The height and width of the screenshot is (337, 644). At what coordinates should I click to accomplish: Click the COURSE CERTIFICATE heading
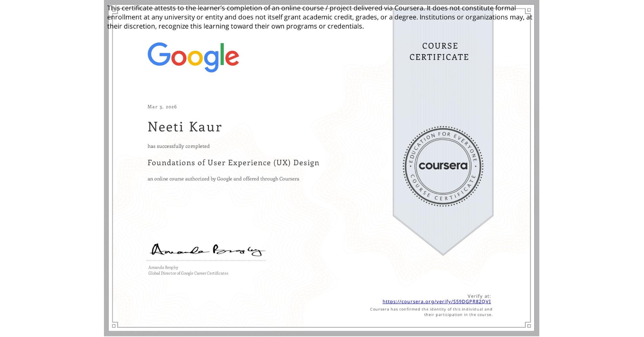pos(439,51)
